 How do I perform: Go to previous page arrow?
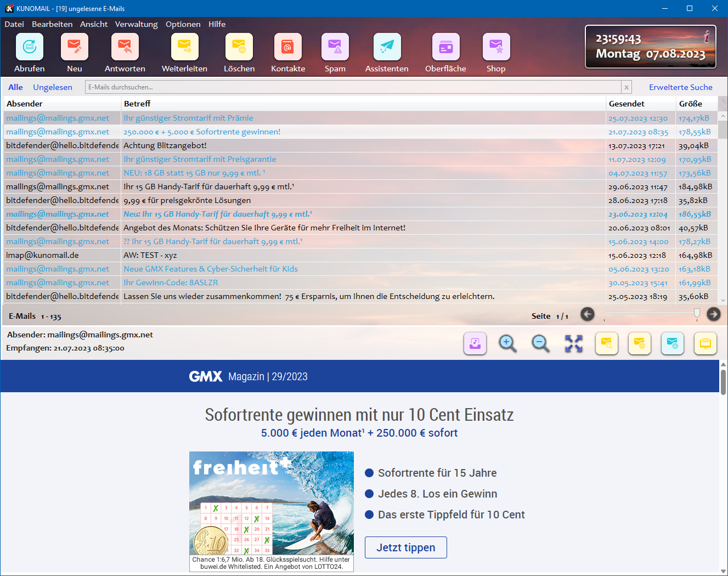tap(588, 314)
